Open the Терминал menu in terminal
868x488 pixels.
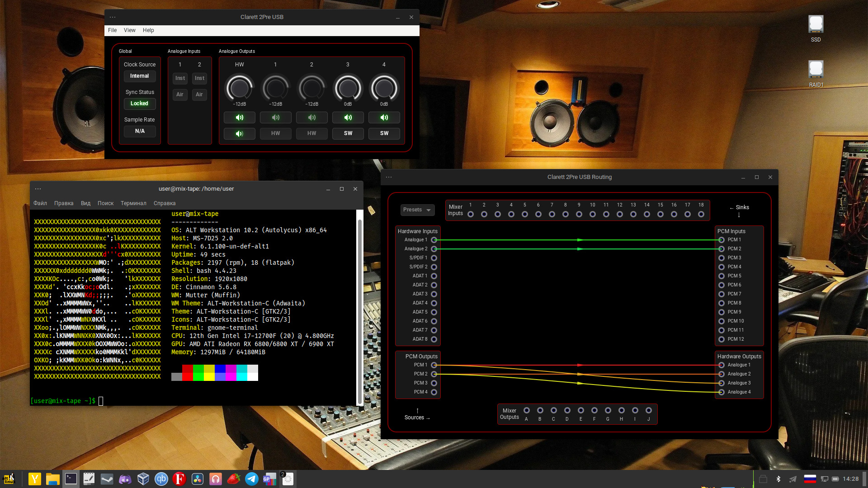pos(133,203)
